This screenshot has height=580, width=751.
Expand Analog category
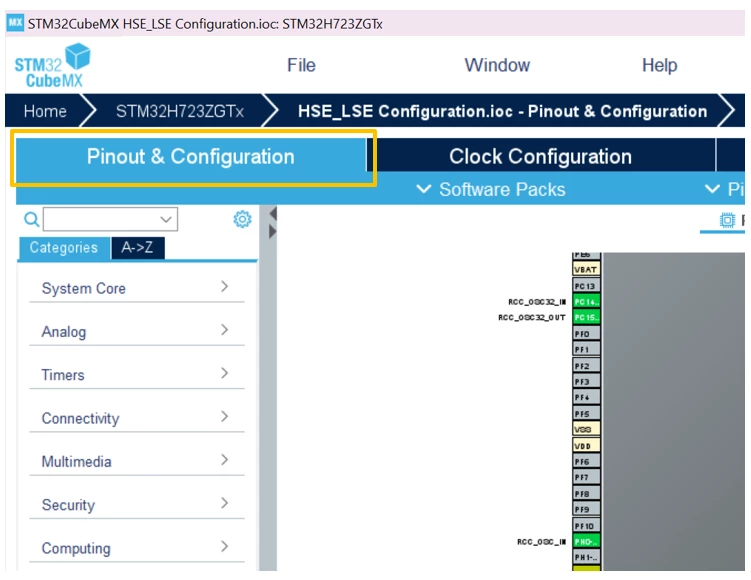[x=137, y=331]
